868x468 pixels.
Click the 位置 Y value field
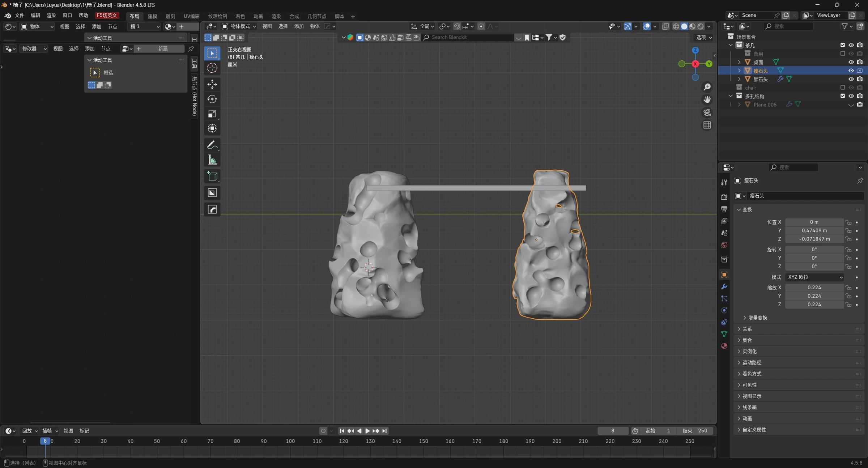point(814,230)
